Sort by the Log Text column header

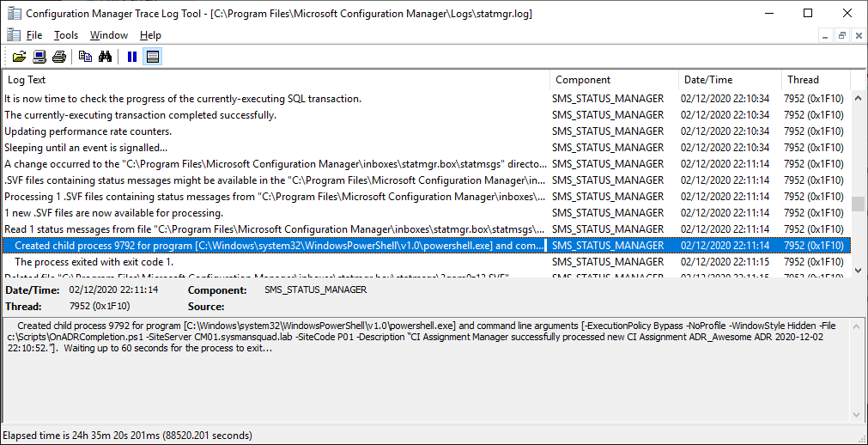point(276,80)
